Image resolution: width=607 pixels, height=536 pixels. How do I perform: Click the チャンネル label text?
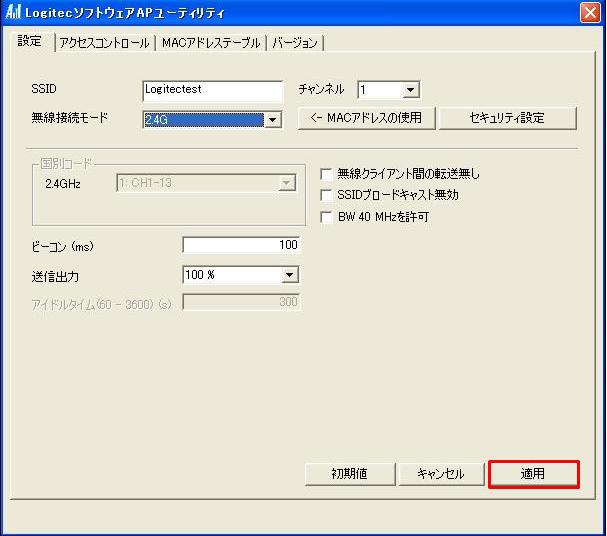tap(321, 89)
